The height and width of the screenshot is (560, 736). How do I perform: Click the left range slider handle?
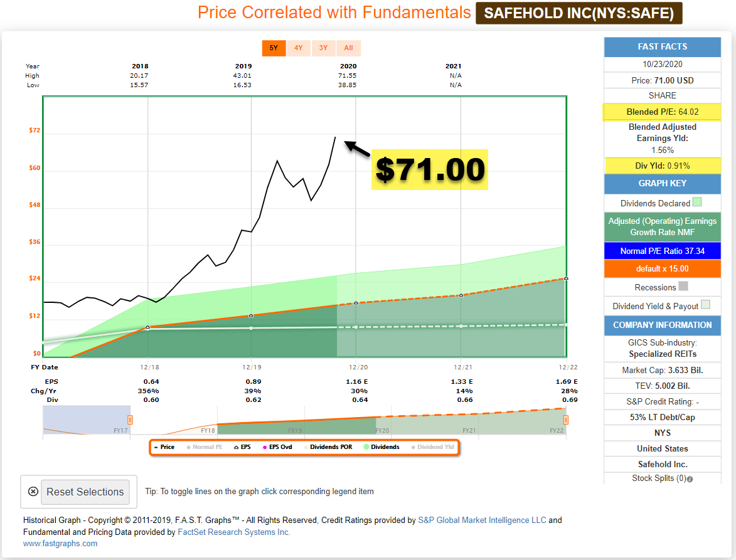130,420
